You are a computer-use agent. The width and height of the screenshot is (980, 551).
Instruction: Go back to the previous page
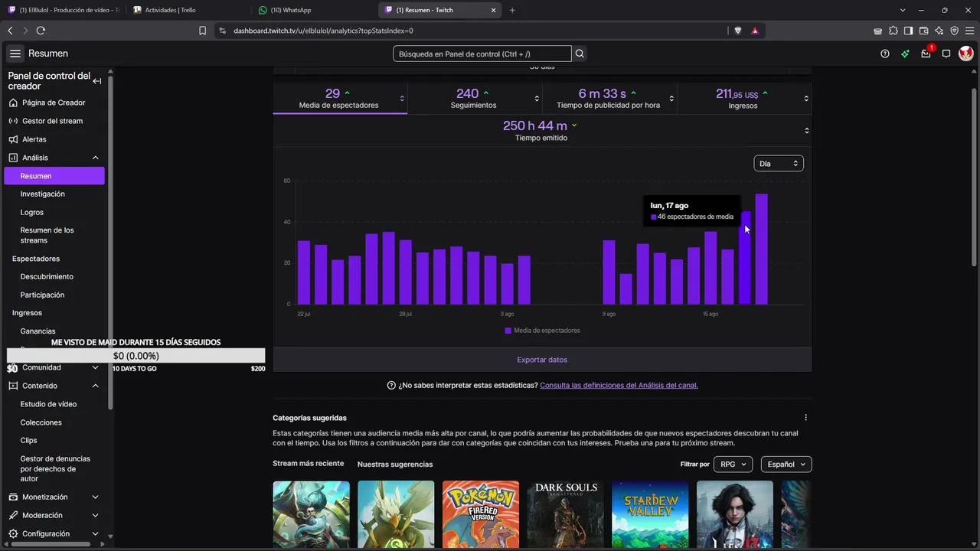click(x=10, y=31)
